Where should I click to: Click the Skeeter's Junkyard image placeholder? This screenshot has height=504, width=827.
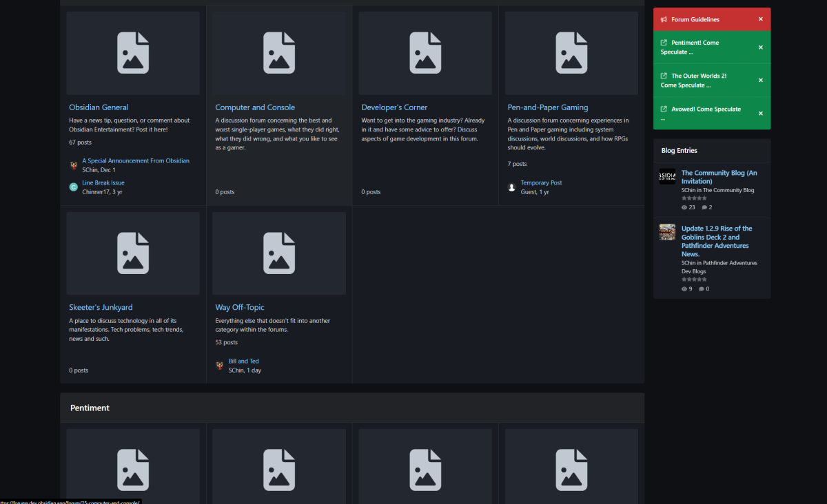133,253
